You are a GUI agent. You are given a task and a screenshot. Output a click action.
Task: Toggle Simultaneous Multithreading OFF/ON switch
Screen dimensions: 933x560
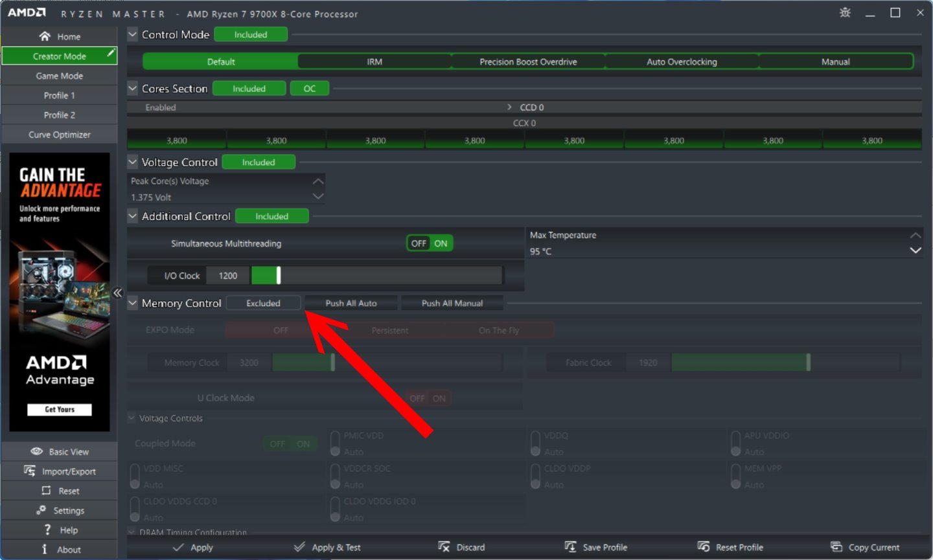click(430, 243)
